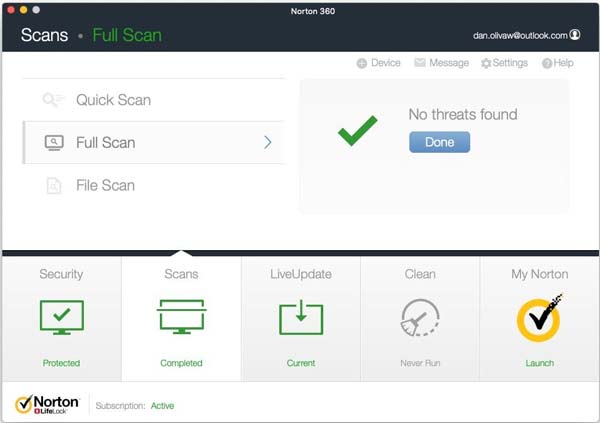Open Settings from the toolbar
Image resolution: width=600 pixels, height=423 pixels.
[504, 63]
